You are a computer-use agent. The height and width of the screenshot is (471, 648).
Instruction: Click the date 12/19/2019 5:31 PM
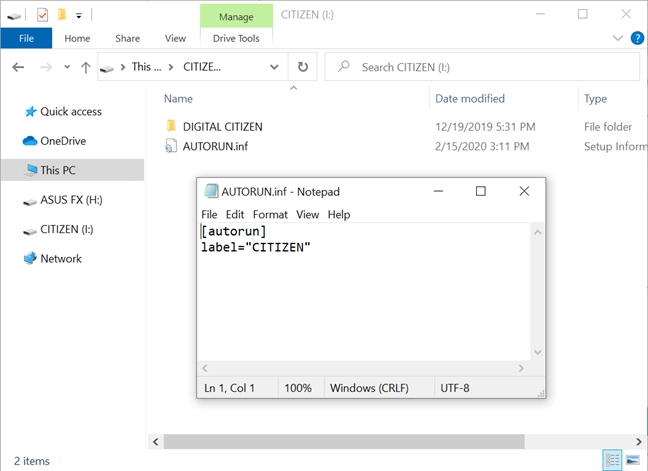tap(485, 126)
